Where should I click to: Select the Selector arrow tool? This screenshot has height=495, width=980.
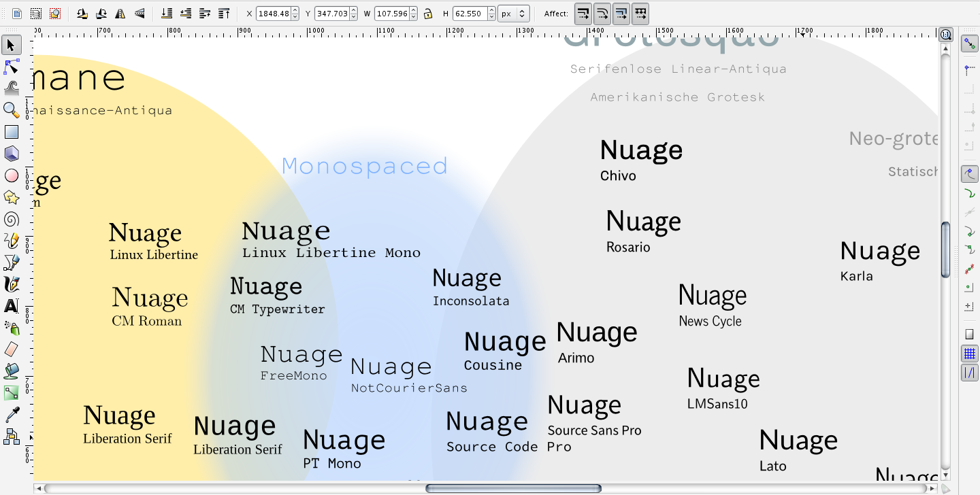point(11,45)
